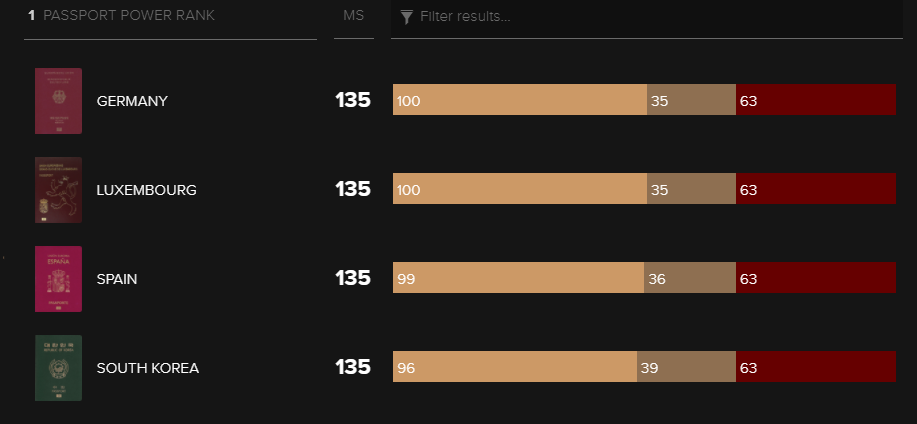Click South Korea's segment showing 39
917x424 pixels.
687,366
